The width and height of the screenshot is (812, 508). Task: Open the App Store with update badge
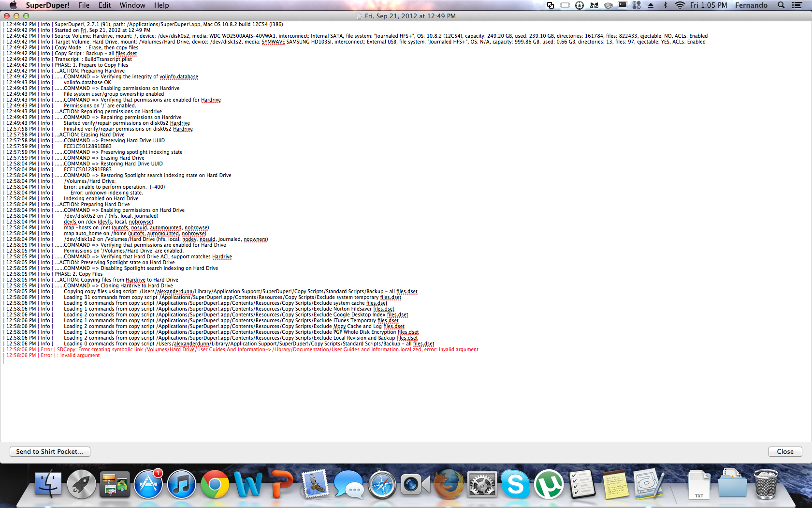pyautogui.click(x=148, y=484)
